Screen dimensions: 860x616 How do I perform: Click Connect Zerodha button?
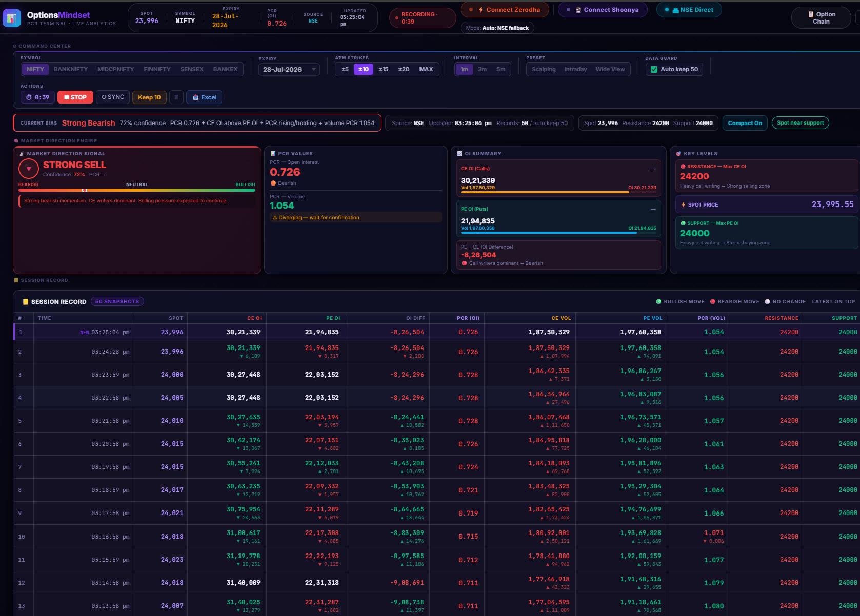[505, 10]
